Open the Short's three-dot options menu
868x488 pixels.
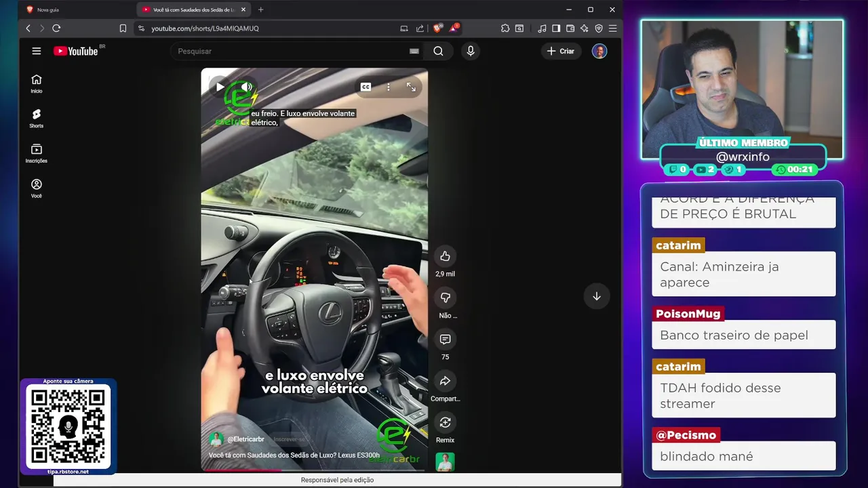388,87
